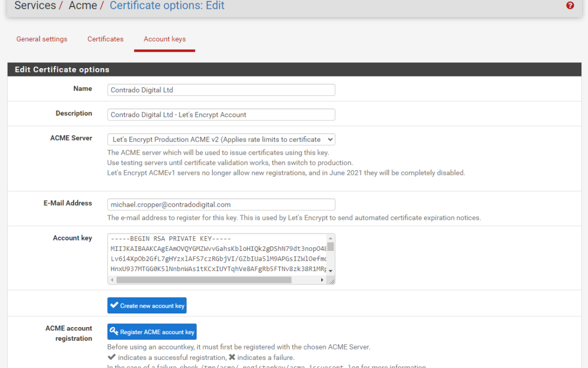This screenshot has width=588, height=368.
Task: Click the key line starting with 'MIIJKAIBAAKCAgEA'
Action: coord(218,249)
